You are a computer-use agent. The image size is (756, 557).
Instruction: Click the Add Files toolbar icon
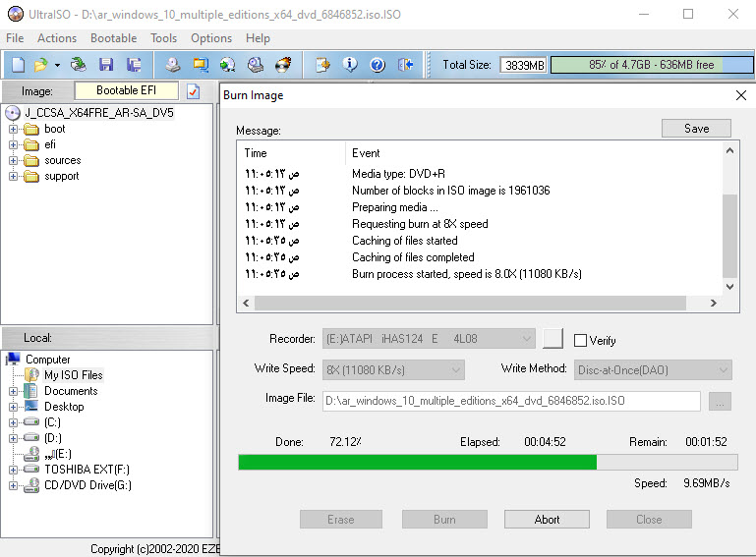(322, 65)
